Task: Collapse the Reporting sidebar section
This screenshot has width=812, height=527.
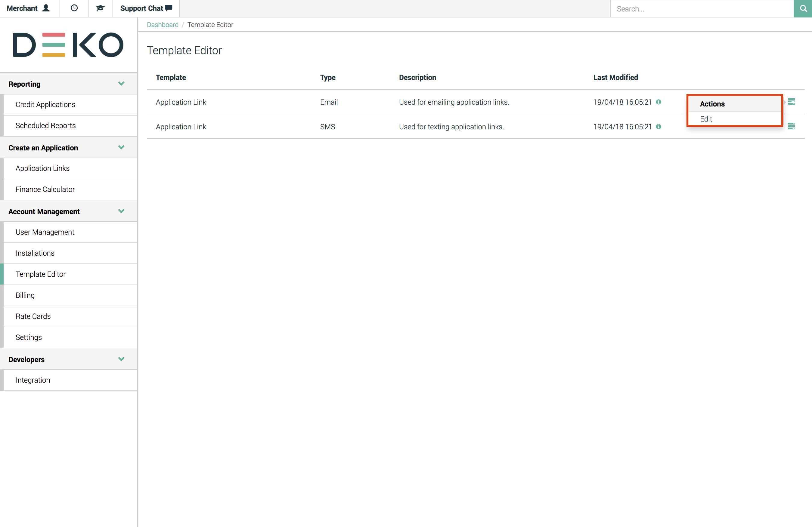Action: coord(121,84)
